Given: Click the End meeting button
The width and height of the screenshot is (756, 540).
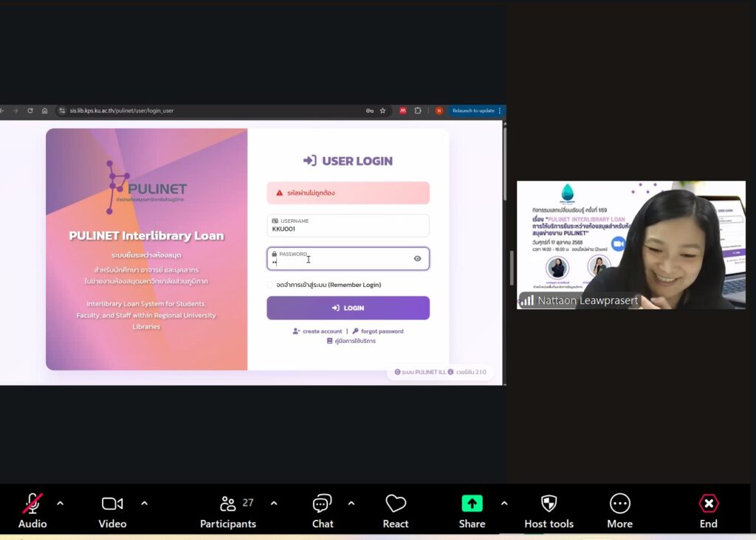Looking at the screenshot, I should point(708,504).
